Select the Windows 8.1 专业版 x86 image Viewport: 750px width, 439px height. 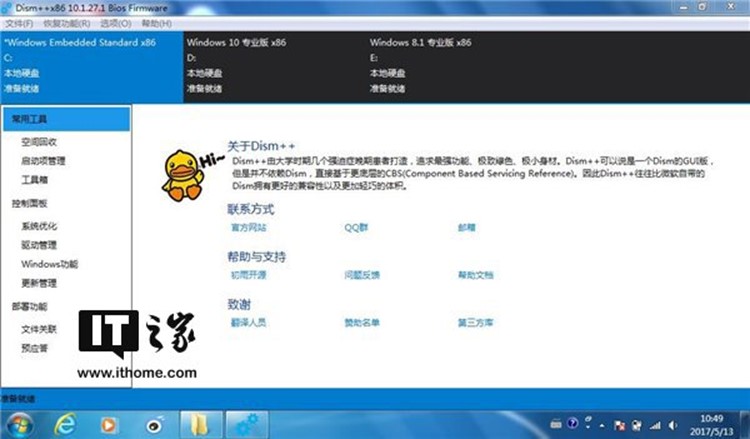tap(420, 43)
